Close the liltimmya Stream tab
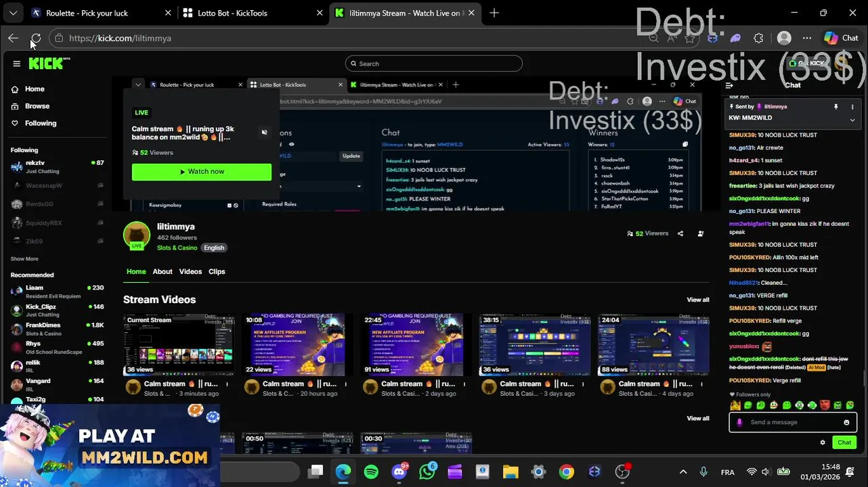The image size is (868, 487). pos(471,13)
